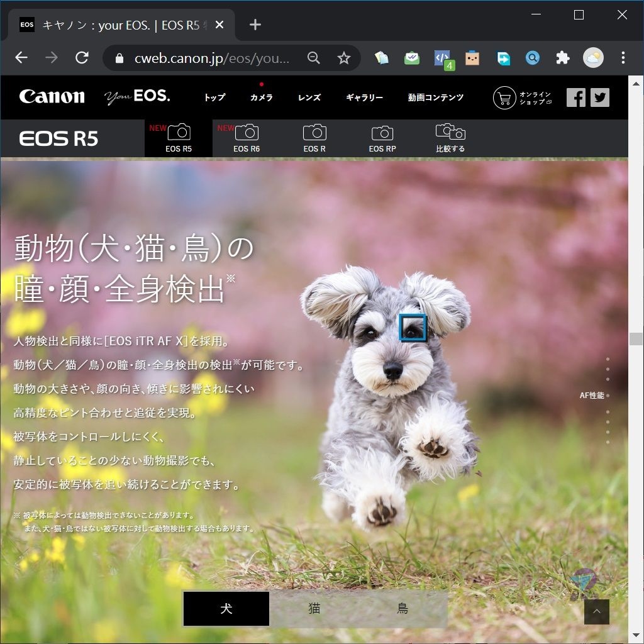Open the blue magnifier Q extension
The height and width of the screenshot is (644, 644).
532,58
